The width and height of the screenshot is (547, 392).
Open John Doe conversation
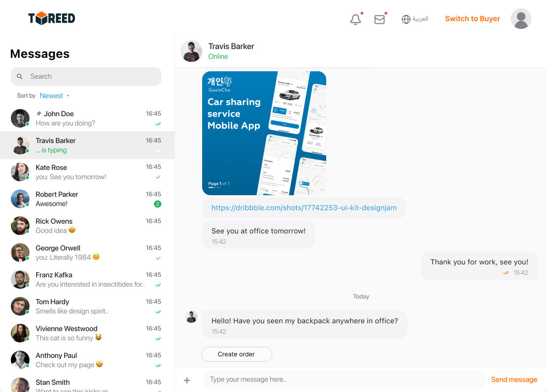tap(87, 118)
